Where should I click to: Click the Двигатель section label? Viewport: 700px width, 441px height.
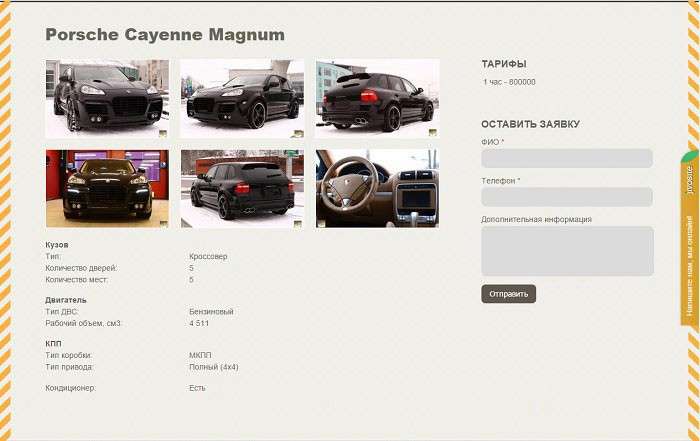point(66,300)
